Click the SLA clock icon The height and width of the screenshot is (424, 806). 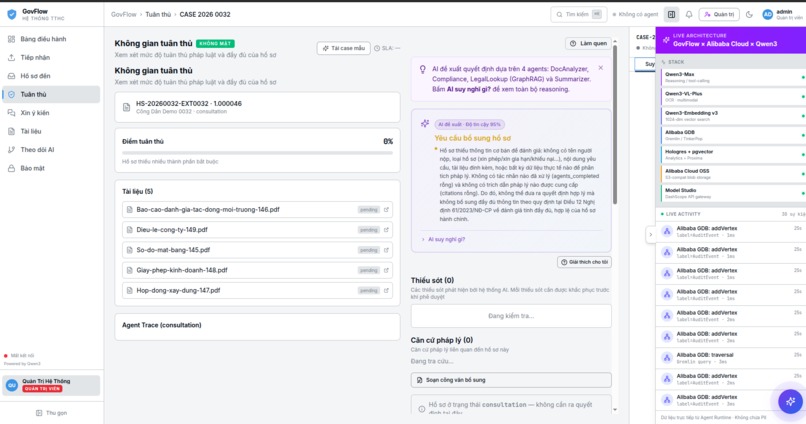pyautogui.click(x=377, y=48)
